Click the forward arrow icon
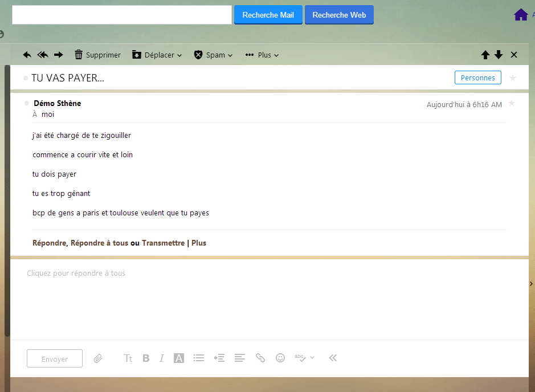Viewport: 535px width, 392px height. (x=58, y=55)
